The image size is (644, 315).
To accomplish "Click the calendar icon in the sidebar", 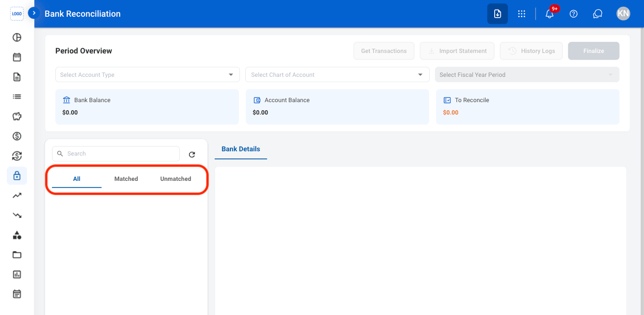I will click(17, 57).
